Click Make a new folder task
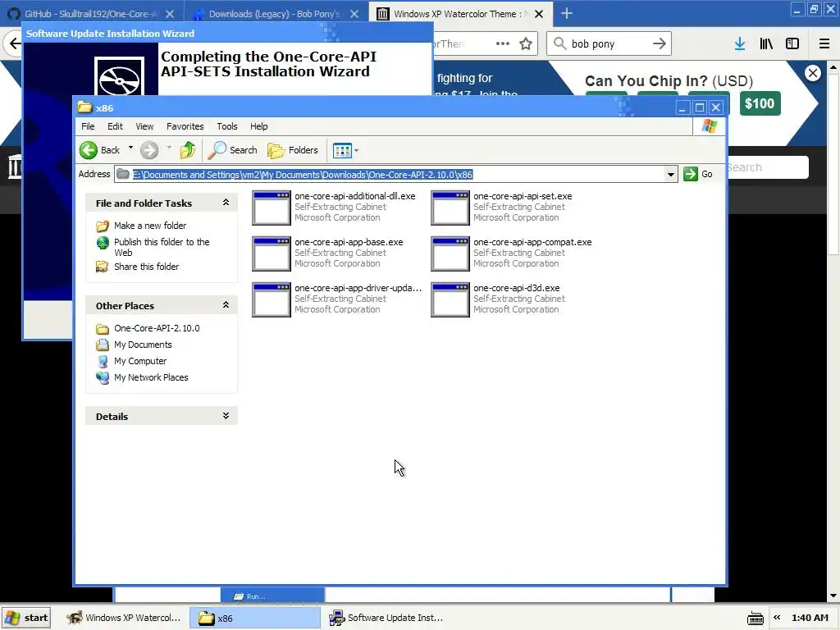Screen dimensions: 840x630 [x=150, y=226]
